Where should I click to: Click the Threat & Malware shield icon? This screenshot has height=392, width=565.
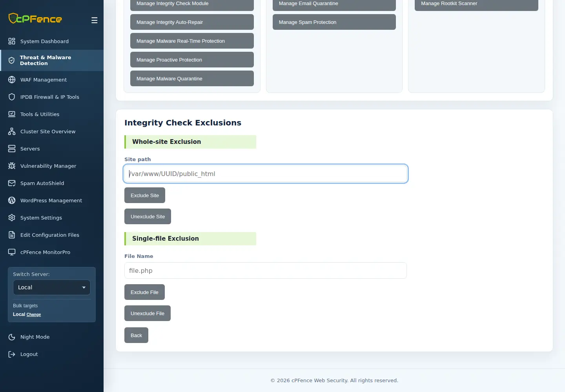[12, 60]
